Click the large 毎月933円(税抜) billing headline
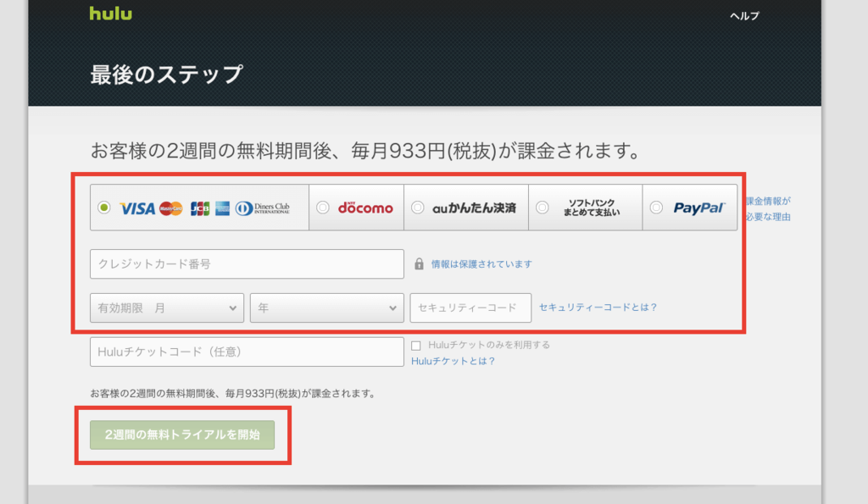Screen dimensions: 868x504 [365, 151]
